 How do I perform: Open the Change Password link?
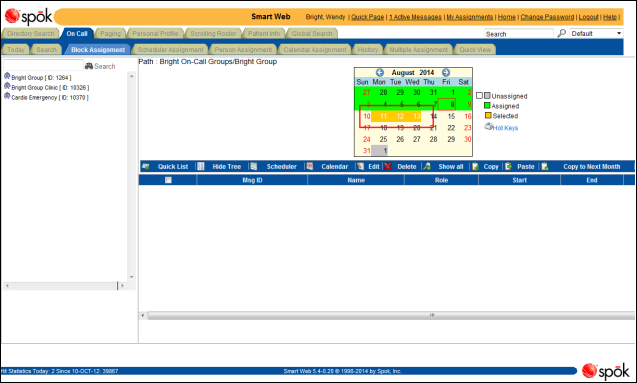coord(547,17)
